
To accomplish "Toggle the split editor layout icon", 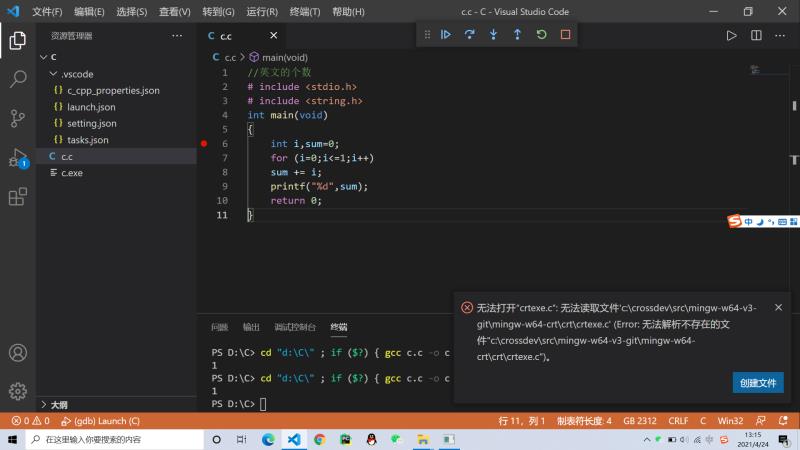I will coord(756,35).
